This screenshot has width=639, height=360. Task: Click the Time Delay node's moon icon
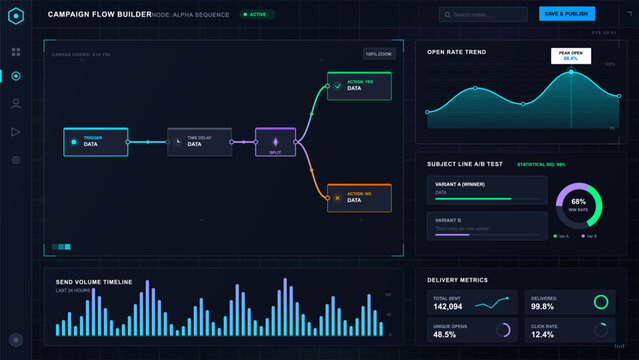click(178, 141)
